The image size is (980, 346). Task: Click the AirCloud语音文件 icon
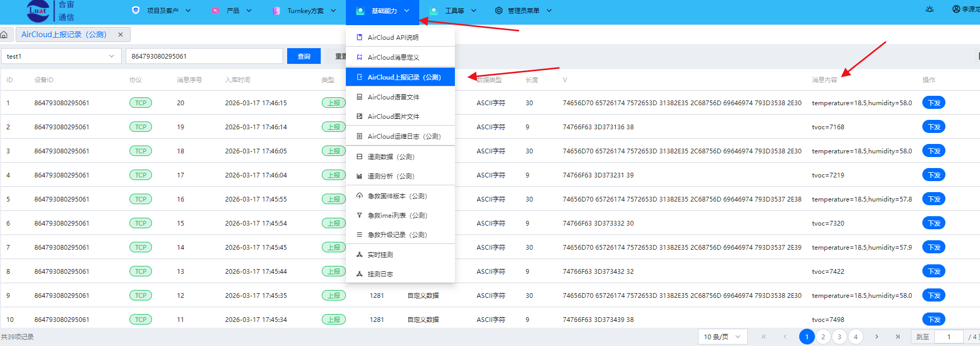pos(360,97)
